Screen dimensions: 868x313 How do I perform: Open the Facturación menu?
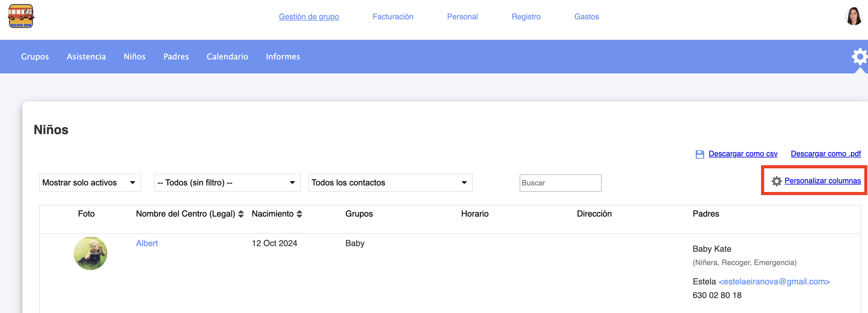click(393, 16)
